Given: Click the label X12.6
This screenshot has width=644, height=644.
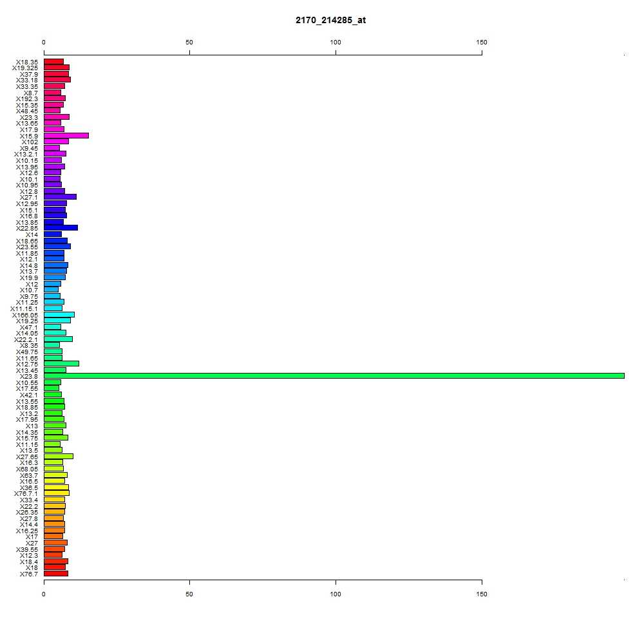Looking at the screenshot, I should click(x=29, y=173).
